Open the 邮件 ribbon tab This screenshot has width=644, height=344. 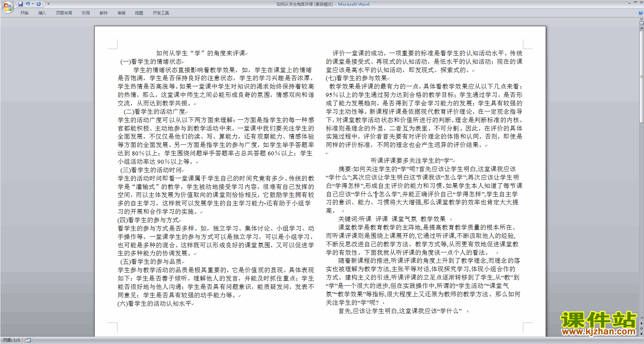pyautogui.click(x=104, y=13)
